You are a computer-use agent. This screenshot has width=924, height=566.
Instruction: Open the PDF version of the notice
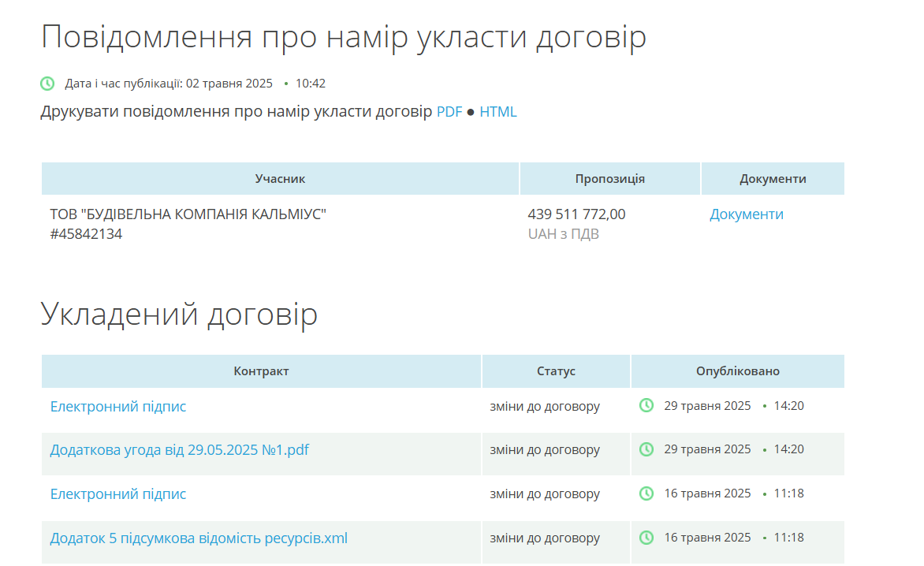pos(449,112)
